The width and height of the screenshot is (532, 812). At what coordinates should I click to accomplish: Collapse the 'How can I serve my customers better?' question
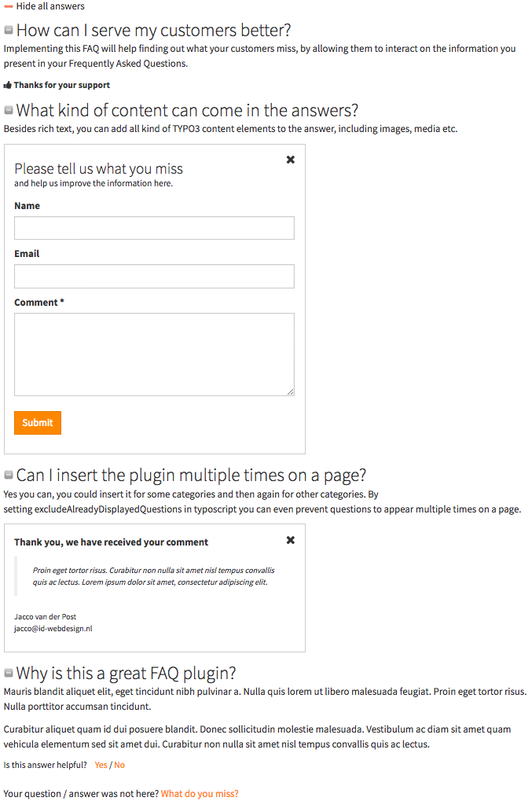tap(9, 31)
